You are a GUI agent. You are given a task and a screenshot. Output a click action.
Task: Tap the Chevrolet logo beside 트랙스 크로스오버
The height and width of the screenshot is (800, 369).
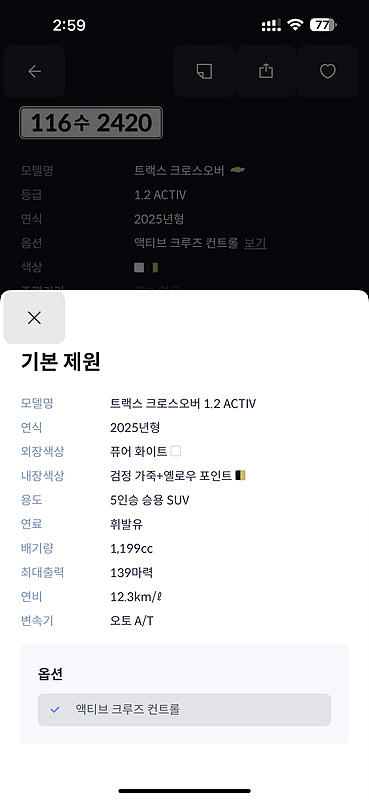(x=237, y=170)
